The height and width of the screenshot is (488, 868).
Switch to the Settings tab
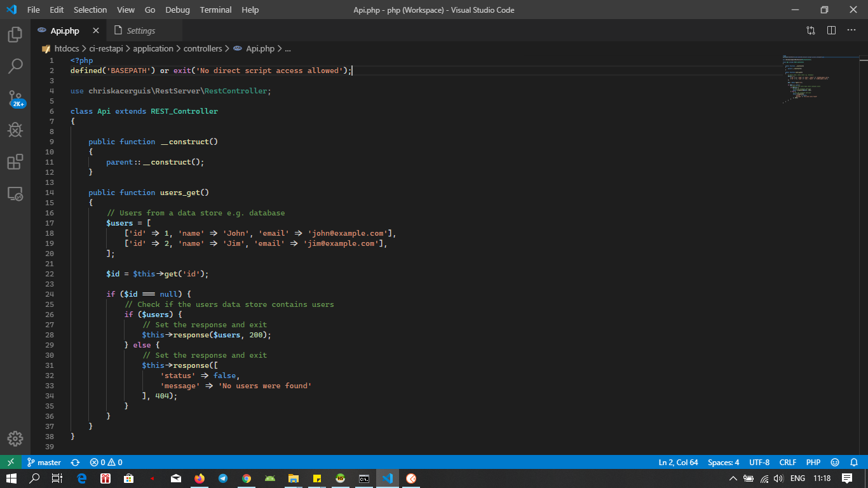(x=139, y=30)
